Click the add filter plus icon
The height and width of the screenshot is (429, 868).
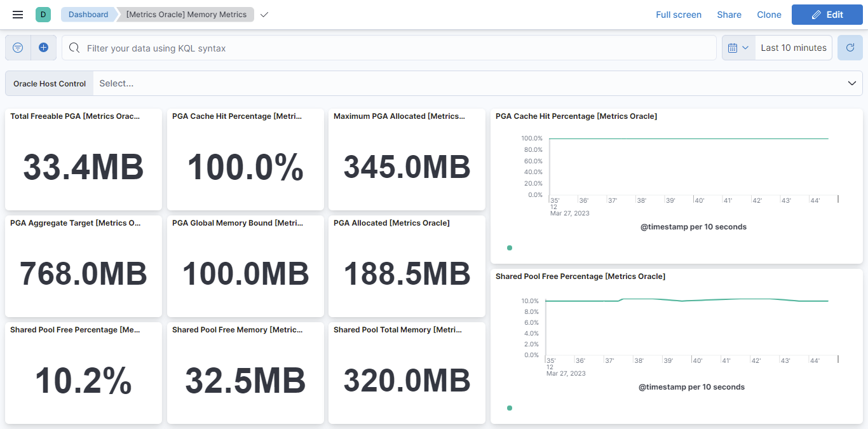43,48
